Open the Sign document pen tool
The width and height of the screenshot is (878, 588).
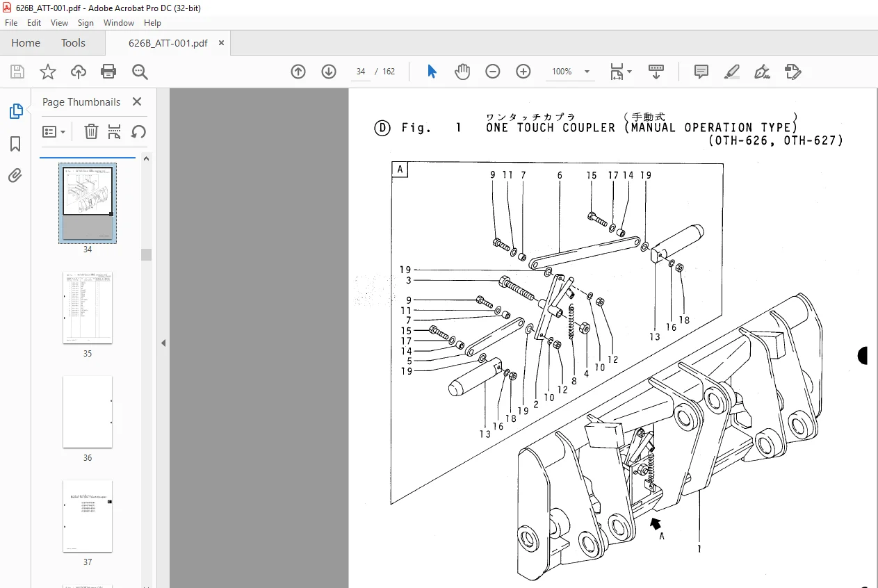point(763,72)
